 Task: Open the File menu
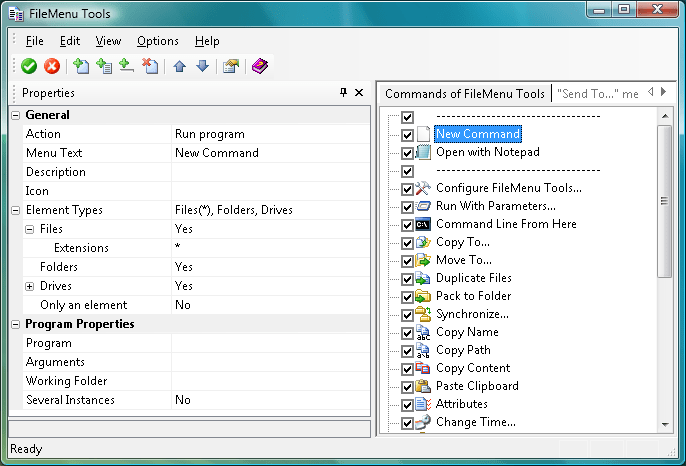pyautogui.click(x=35, y=41)
